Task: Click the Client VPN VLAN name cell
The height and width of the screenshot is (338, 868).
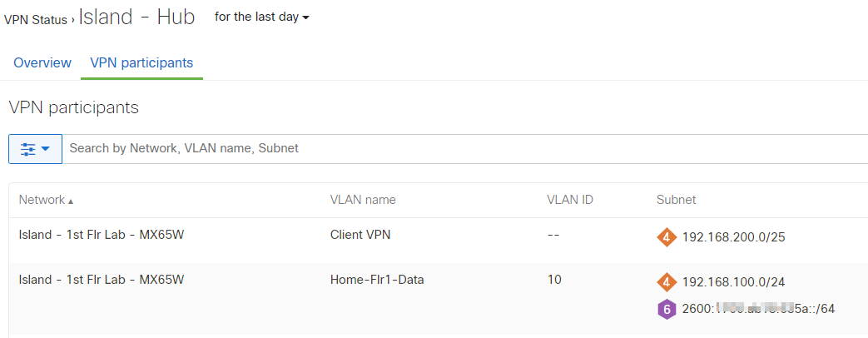Action: pyautogui.click(x=360, y=235)
